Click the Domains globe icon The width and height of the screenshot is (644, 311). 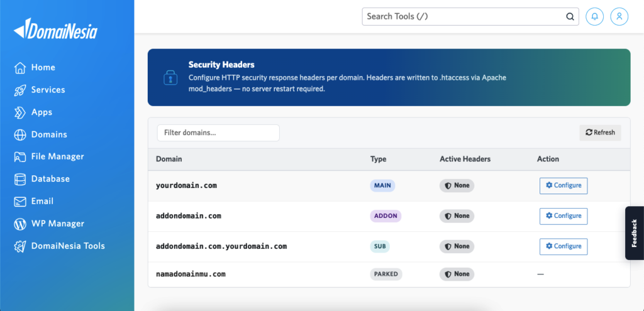click(x=19, y=134)
